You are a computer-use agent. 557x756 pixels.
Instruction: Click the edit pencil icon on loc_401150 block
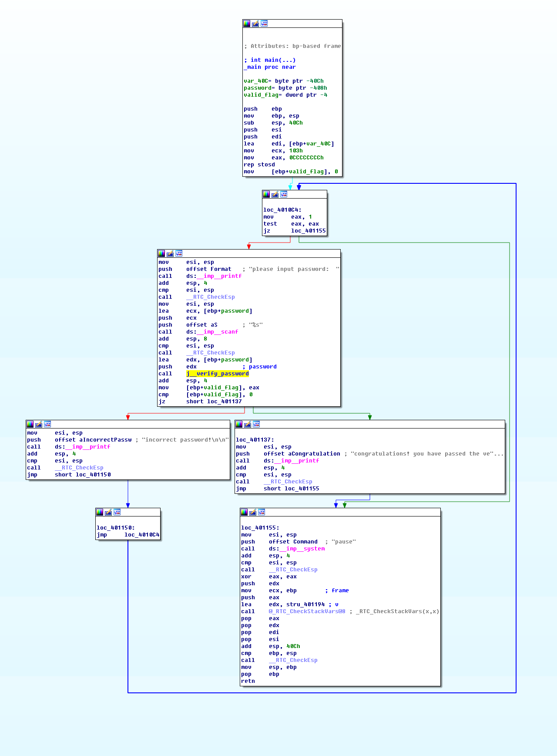pyautogui.click(x=108, y=512)
